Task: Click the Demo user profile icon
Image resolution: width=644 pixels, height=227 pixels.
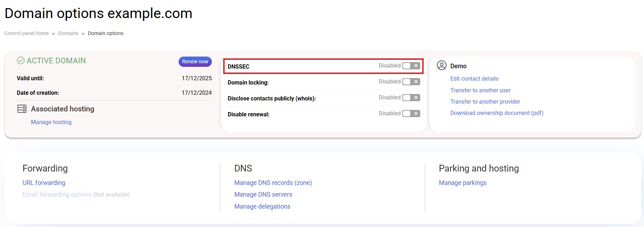Action: (x=441, y=65)
